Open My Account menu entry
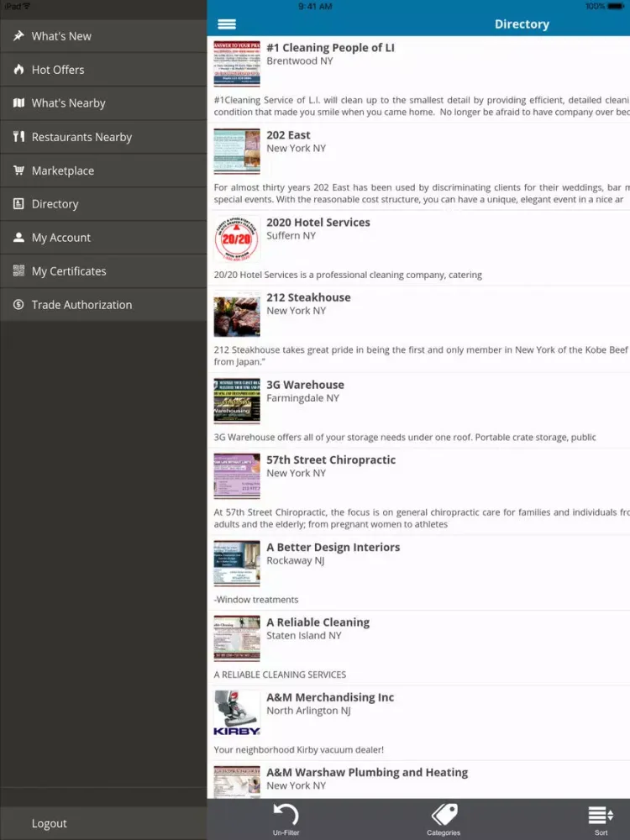Viewport: 630px width, 840px height. pos(103,238)
